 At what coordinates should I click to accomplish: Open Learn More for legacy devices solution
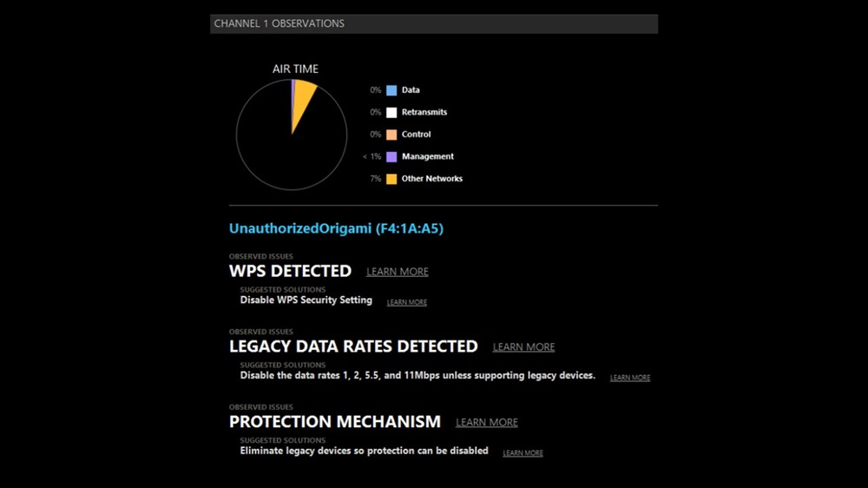(x=523, y=453)
